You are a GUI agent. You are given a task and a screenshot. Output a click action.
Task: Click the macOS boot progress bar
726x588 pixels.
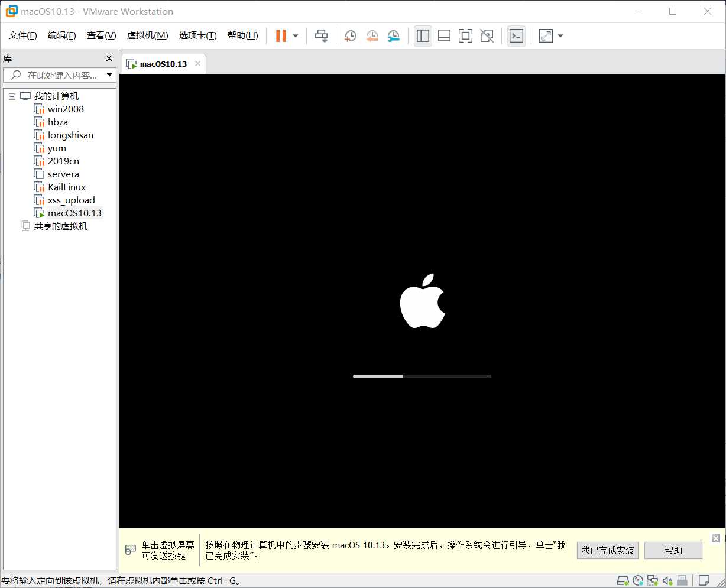tap(422, 376)
